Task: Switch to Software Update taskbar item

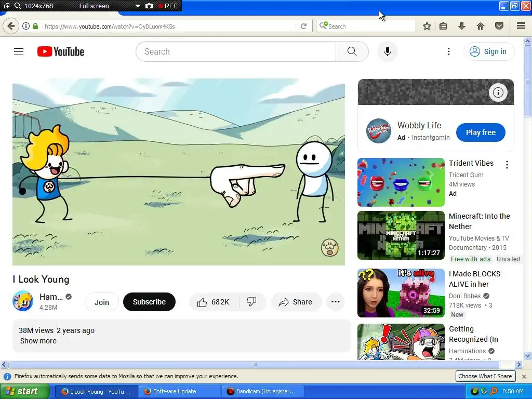Action: coord(179,392)
